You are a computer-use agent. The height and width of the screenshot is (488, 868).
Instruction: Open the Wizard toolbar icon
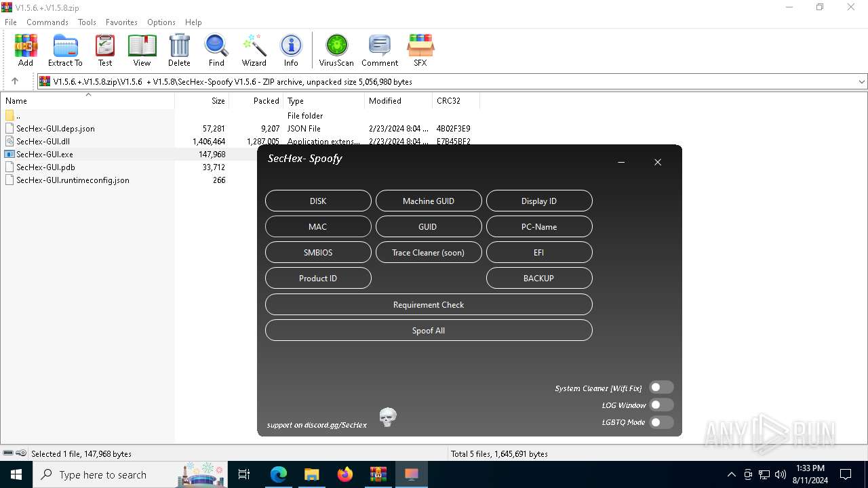[254, 51]
